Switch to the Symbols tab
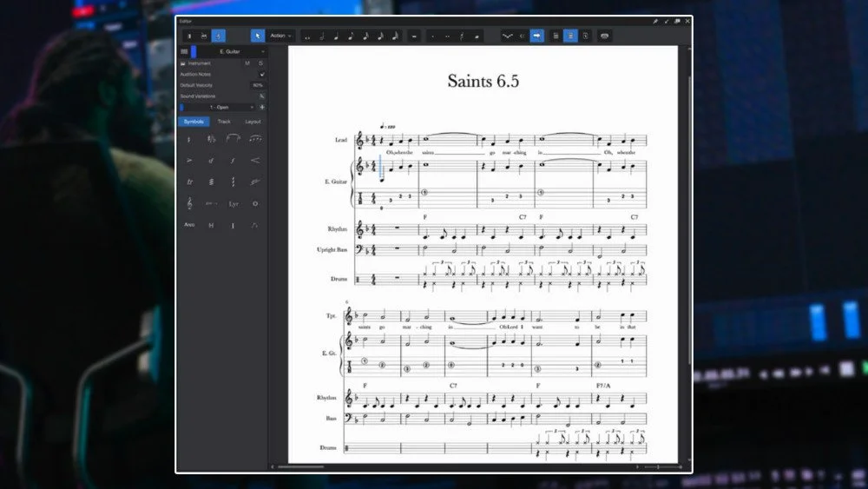 (194, 122)
